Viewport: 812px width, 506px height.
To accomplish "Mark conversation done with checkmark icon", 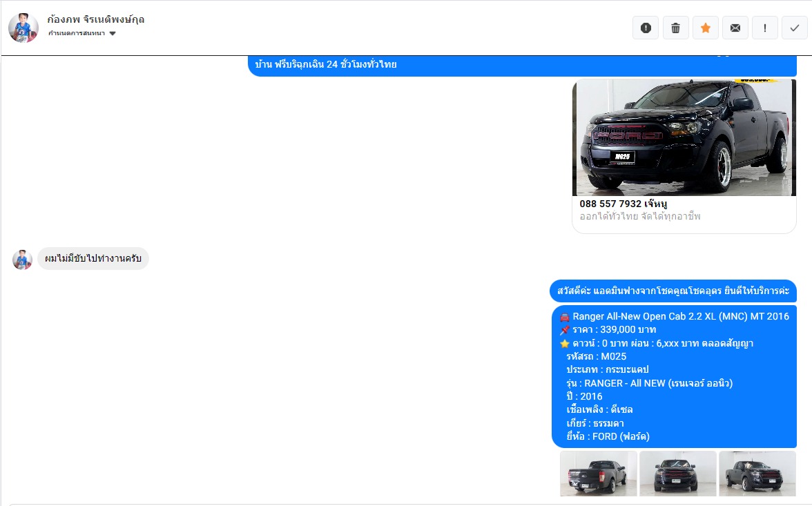I will [794, 28].
